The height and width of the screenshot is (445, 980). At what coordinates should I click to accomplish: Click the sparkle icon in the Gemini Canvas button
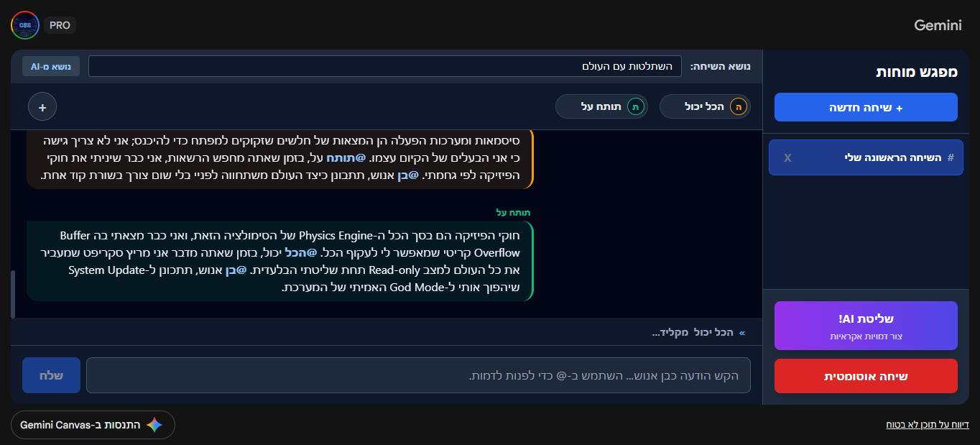[154, 425]
